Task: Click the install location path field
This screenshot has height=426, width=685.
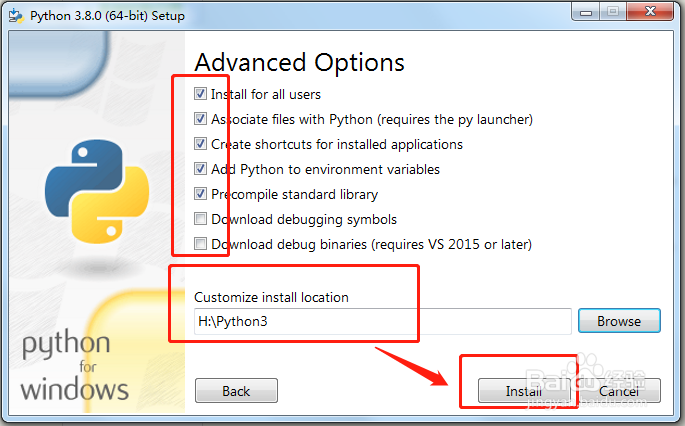Action: coord(382,321)
